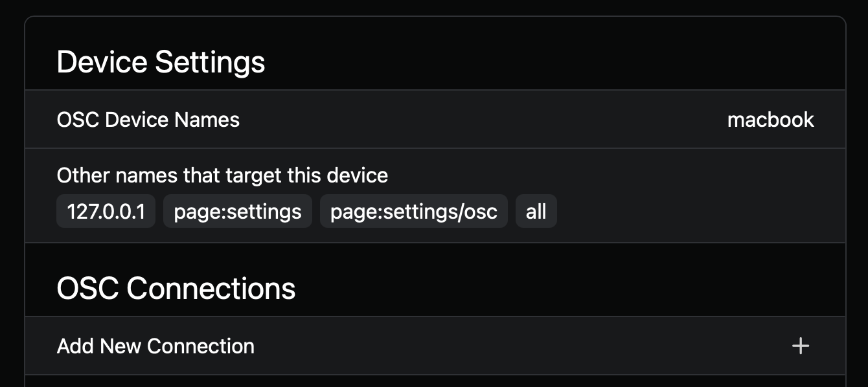Click the OSC Device Names row
Viewport: 868px width, 387px height.
click(x=434, y=120)
